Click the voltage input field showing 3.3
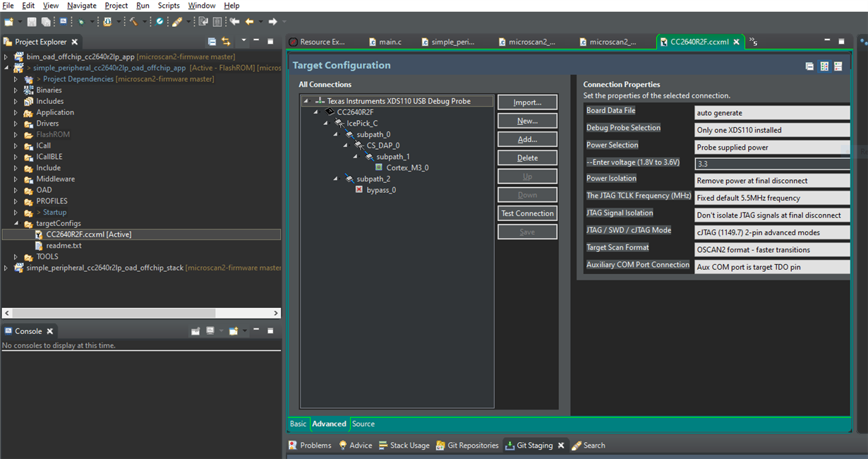This screenshot has width=868, height=459. (772, 164)
